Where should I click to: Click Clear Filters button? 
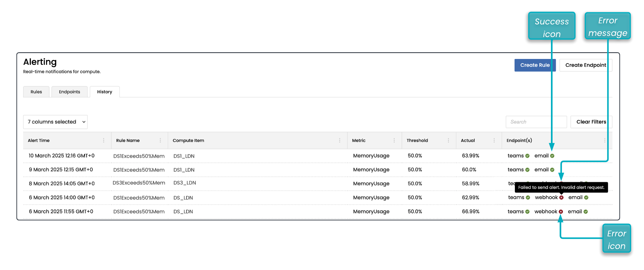[x=591, y=122]
